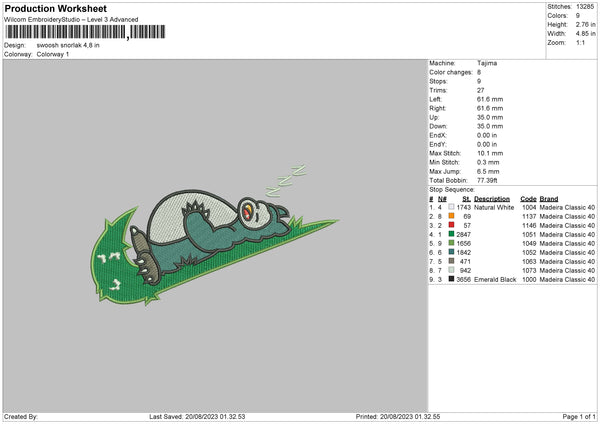Click the 'Up:' label
Image resolution: width=600 pixels, height=424 pixels.
[x=434, y=117]
